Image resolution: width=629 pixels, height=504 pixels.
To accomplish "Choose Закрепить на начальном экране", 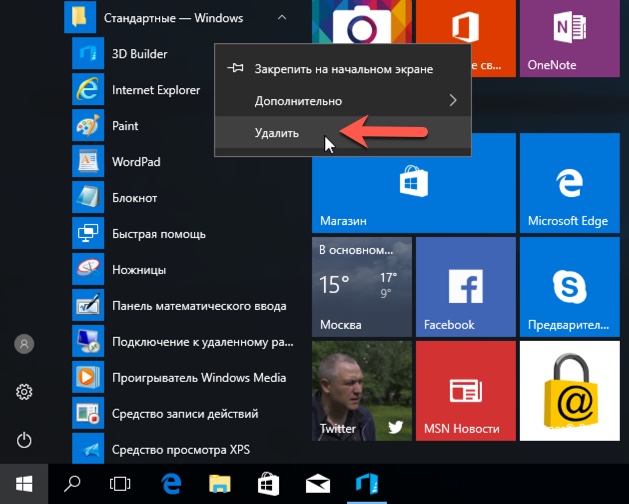I will click(x=343, y=69).
